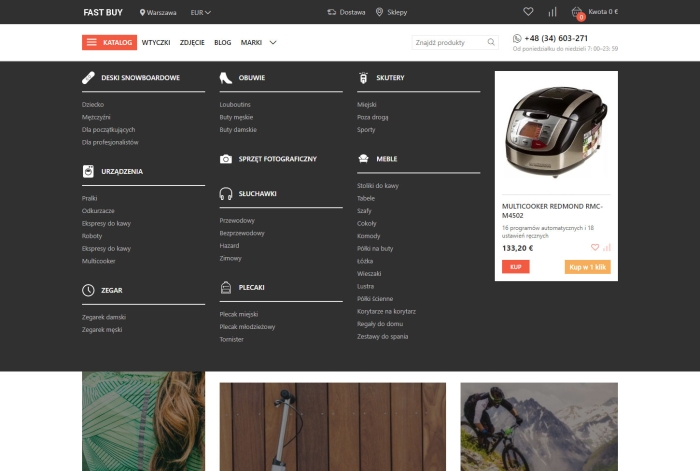Click the armchair Meble icon
This screenshot has width=700, height=471.
coord(363,158)
